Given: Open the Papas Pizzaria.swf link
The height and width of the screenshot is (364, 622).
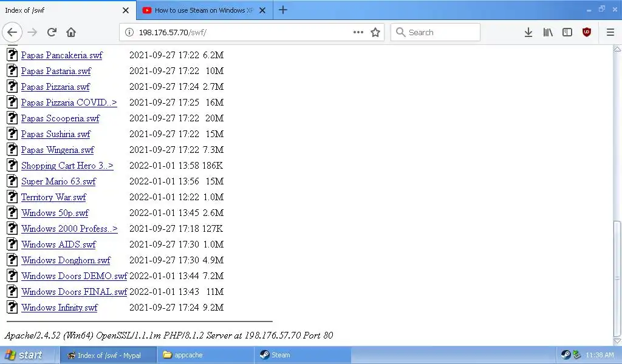Looking at the screenshot, I should coord(55,87).
